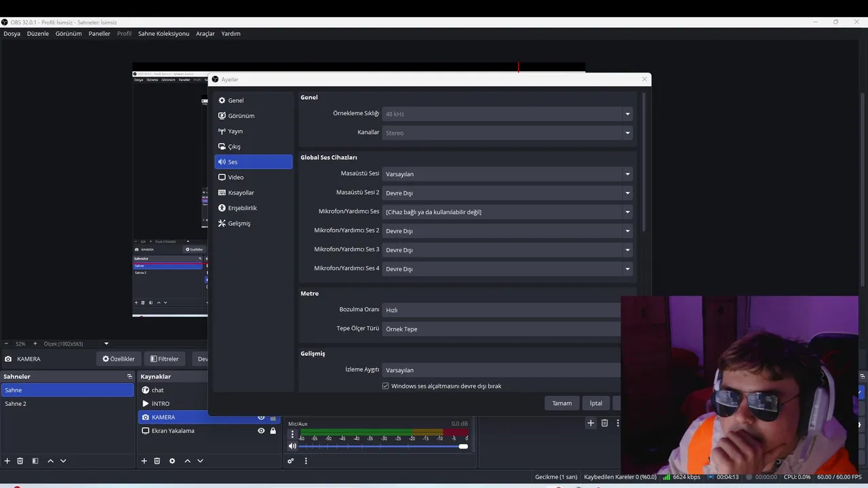Open the Masaüstü Sesi dropdown

point(507,174)
